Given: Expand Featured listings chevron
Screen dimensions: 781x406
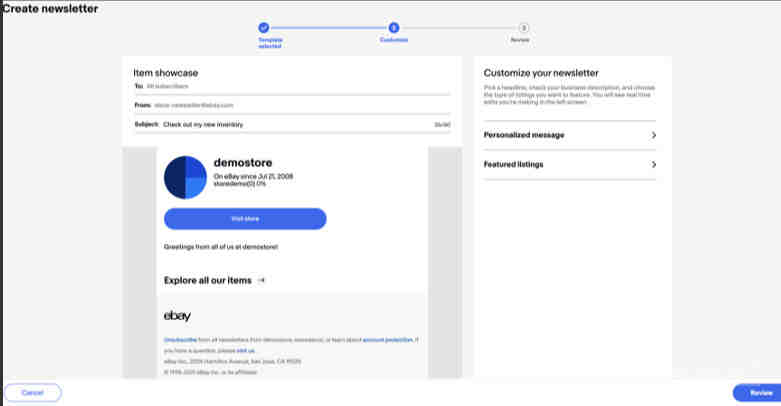Looking at the screenshot, I should pyautogui.click(x=653, y=164).
